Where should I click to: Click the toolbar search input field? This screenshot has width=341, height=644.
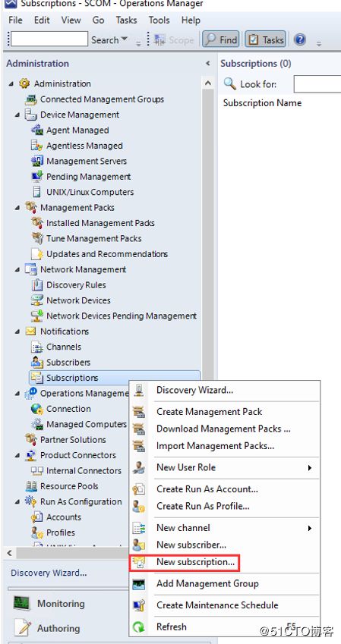point(49,39)
